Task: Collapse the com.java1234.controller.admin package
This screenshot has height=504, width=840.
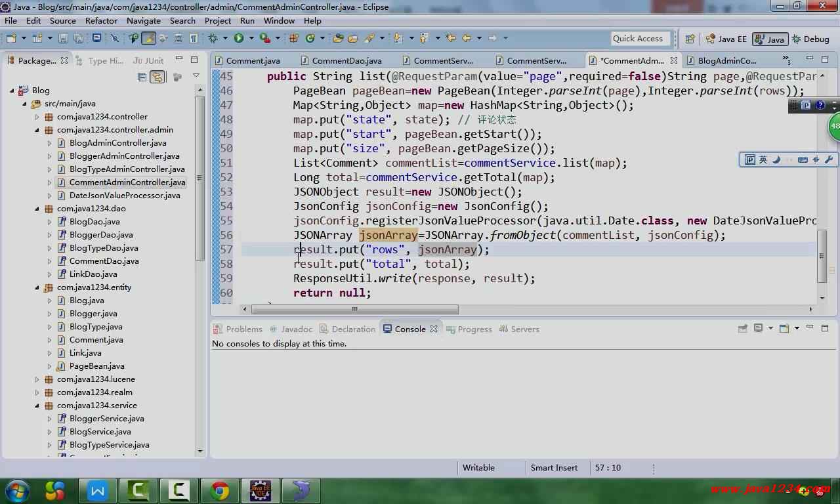Action: click(x=37, y=130)
